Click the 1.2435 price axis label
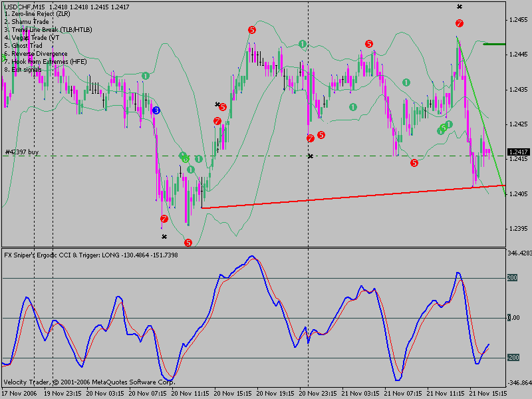The width and height of the screenshot is (532, 399). (519, 90)
